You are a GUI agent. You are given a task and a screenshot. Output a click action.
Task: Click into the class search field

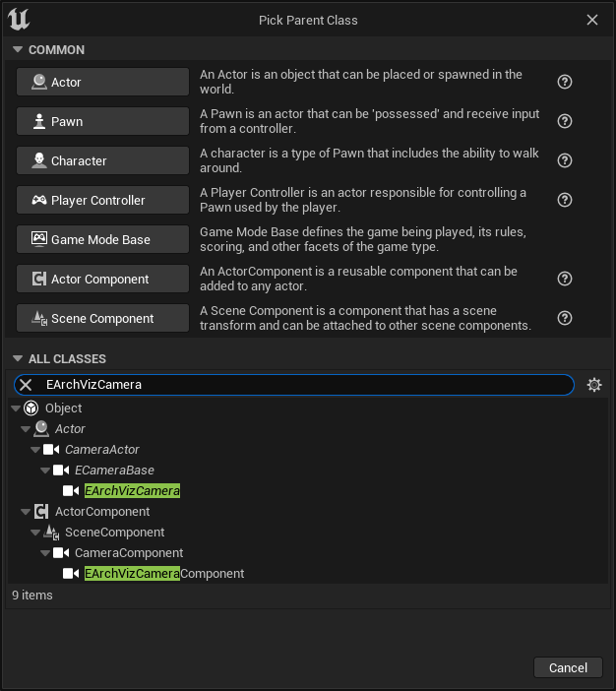(x=295, y=385)
